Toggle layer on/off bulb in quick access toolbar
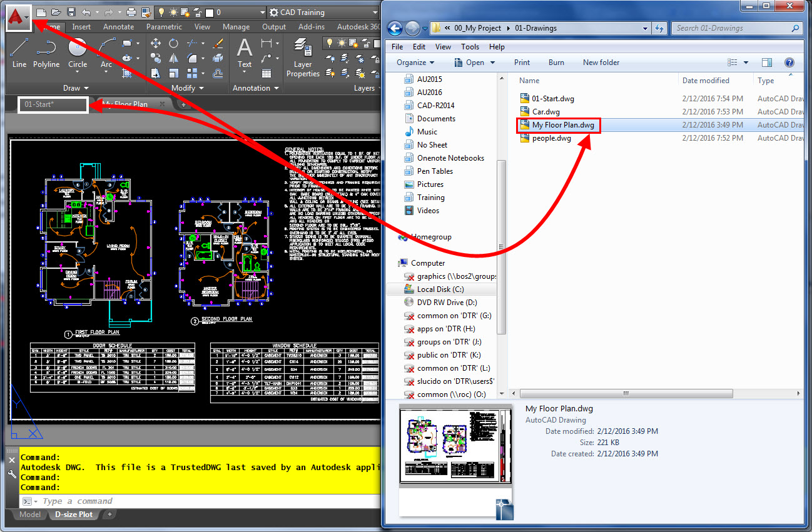The image size is (812, 532). pos(161,13)
